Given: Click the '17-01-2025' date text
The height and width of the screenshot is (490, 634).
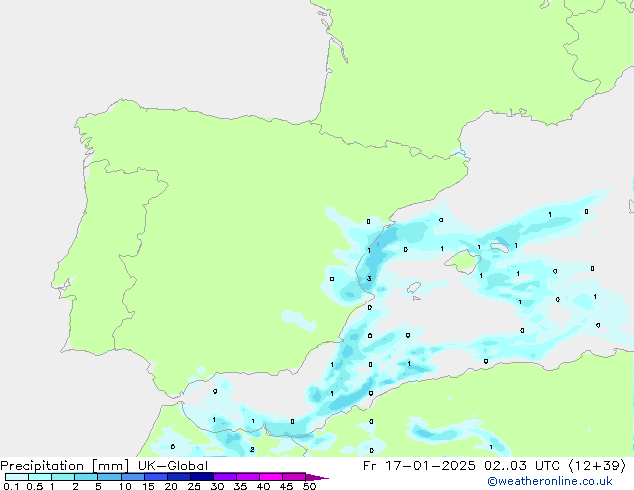Looking at the screenshot, I should 430,466.
